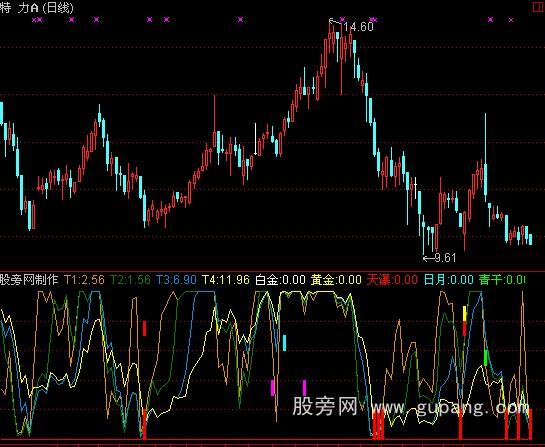Viewport: 545px width, 447px height.
Task: Click the 9.61 low price label
Action: coord(445,258)
